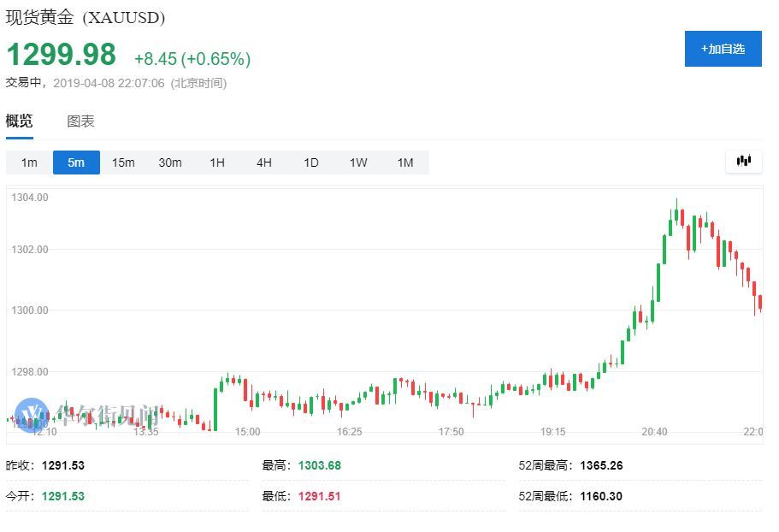The width and height of the screenshot is (779, 532).
Task: Click the blue 加自选 add-to-watchlist button
Action: pos(723,49)
